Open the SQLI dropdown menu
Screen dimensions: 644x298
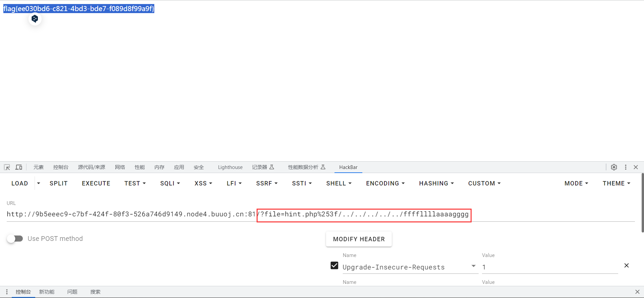(x=170, y=183)
